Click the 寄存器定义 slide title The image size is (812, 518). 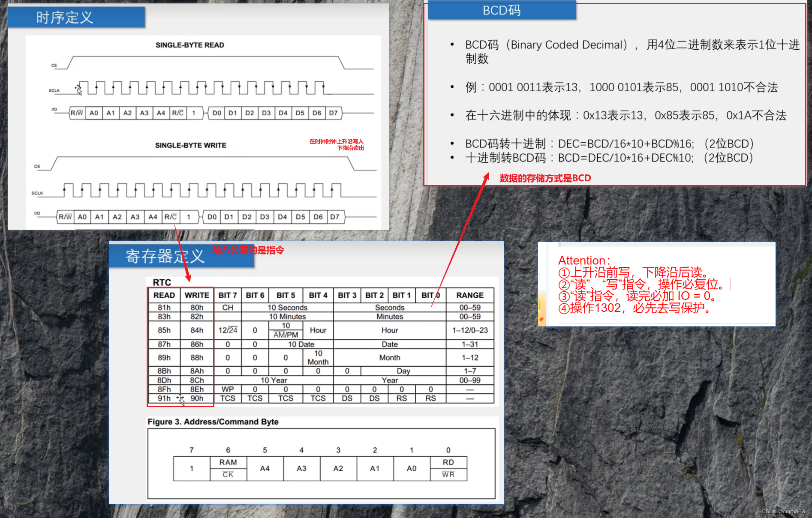coord(165,256)
